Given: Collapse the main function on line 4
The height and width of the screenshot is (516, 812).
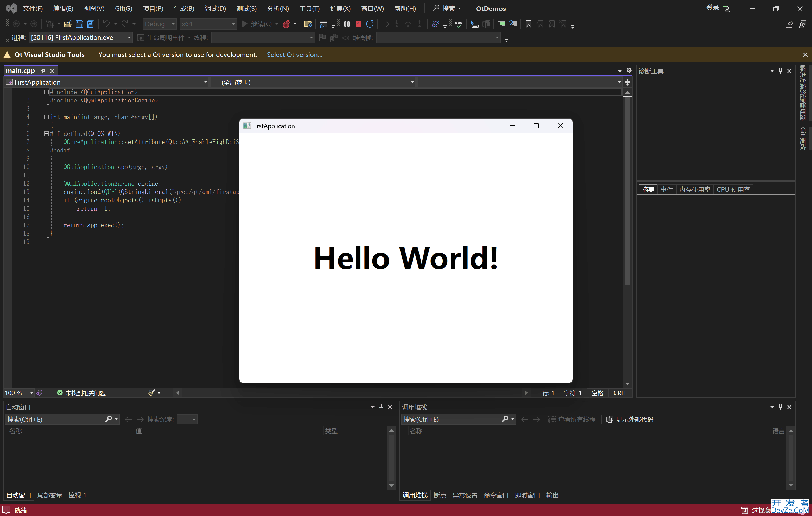Looking at the screenshot, I should [x=47, y=117].
